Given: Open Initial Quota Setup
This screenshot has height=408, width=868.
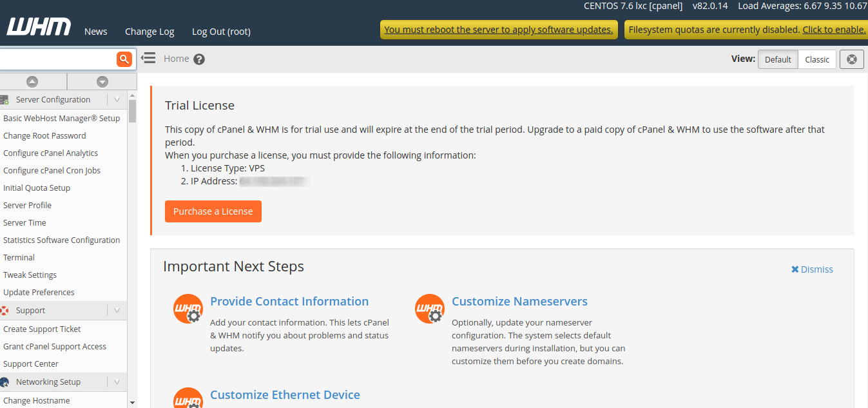Looking at the screenshot, I should (x=37, y=188).
